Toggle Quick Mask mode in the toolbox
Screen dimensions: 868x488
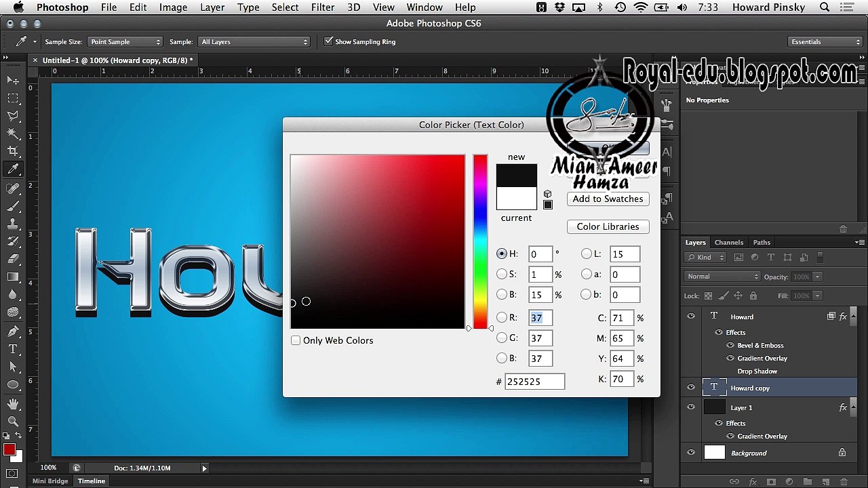click(12, 473)
